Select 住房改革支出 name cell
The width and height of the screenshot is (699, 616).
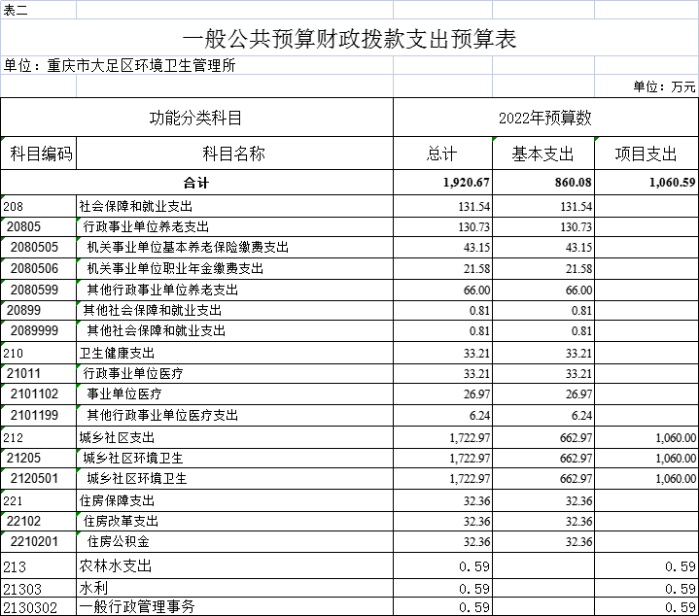[x=234, y=521]
